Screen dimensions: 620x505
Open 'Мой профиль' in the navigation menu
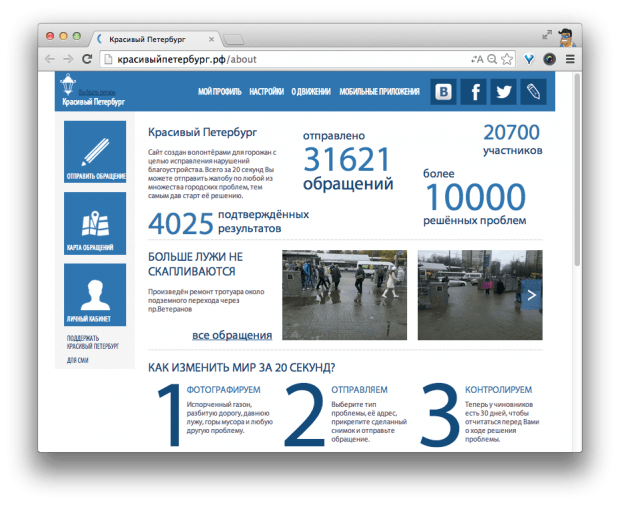point(219,92)
